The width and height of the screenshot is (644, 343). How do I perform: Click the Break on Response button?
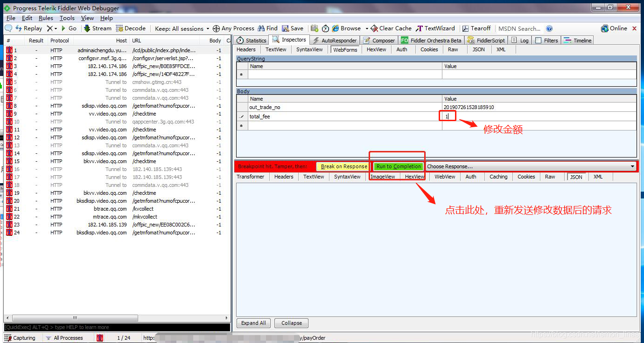coord(343,166)
